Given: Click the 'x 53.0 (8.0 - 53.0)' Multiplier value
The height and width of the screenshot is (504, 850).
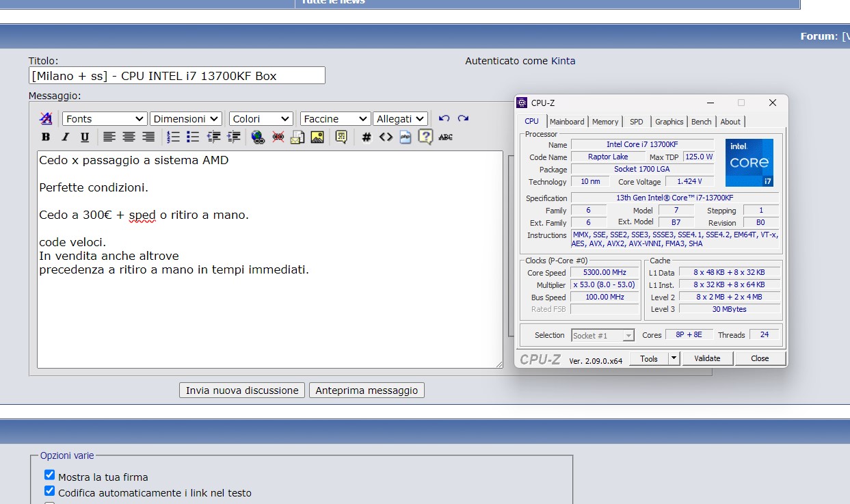Looking at the screenshot, I should tap(605, 284).
